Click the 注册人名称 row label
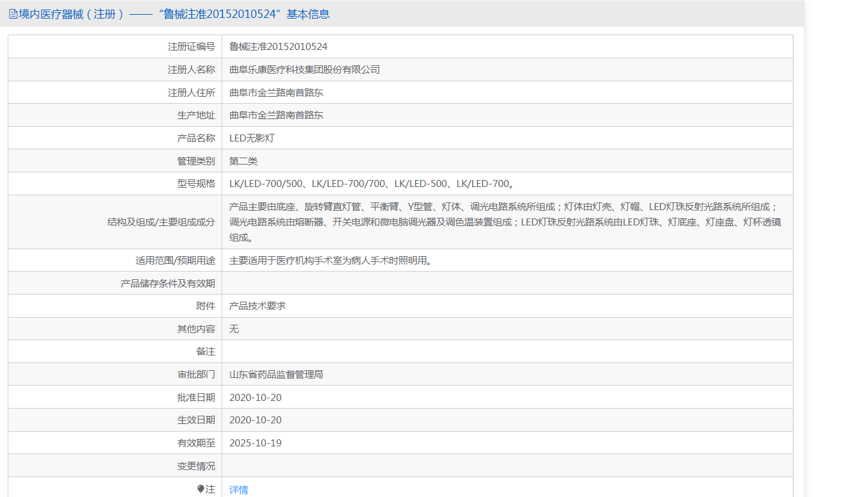 192,69
